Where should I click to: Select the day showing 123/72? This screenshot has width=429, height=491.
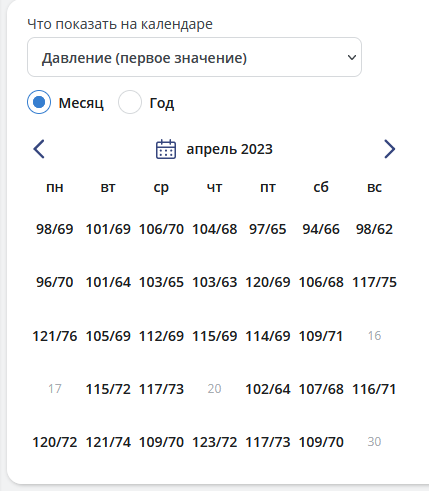[214, 442]
